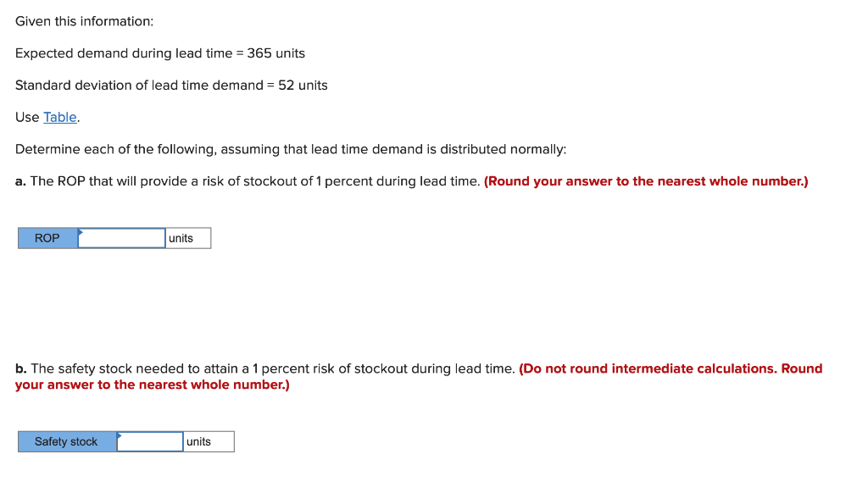This screenshot has height=493, width=868.
Task: Click the blue flag marker on Safety stock input
Action: (x=118, y=434)
